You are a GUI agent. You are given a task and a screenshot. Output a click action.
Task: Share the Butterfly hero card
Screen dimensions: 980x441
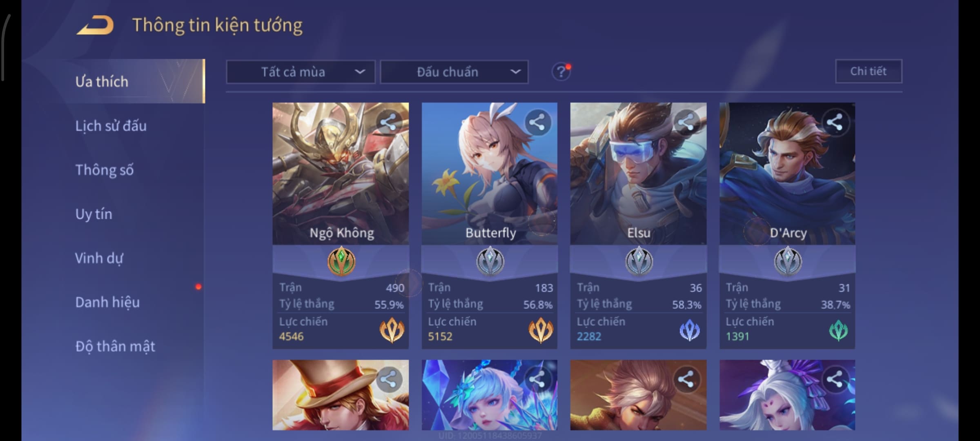(537, 122)
